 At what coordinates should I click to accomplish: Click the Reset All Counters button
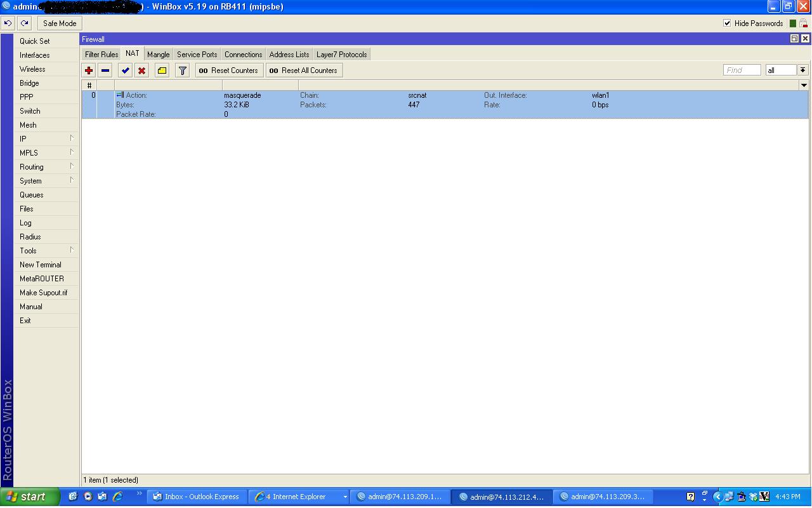tap(304, 70)
